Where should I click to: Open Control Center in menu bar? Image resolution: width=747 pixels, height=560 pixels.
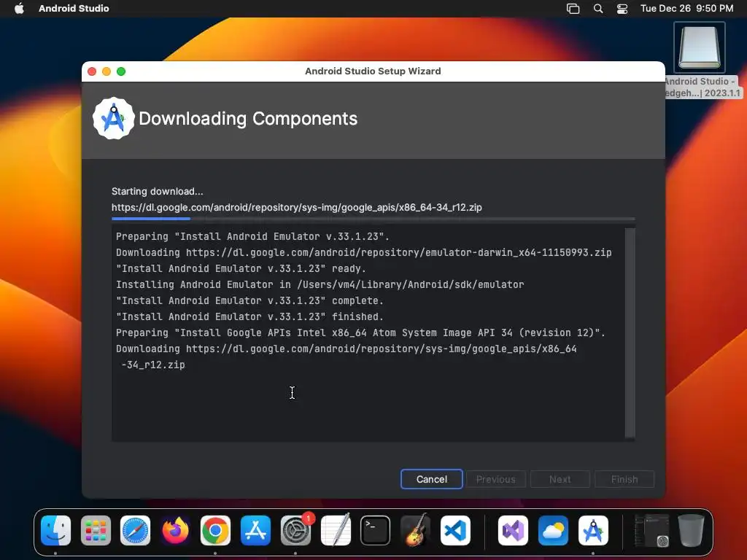tap(622, 9)
